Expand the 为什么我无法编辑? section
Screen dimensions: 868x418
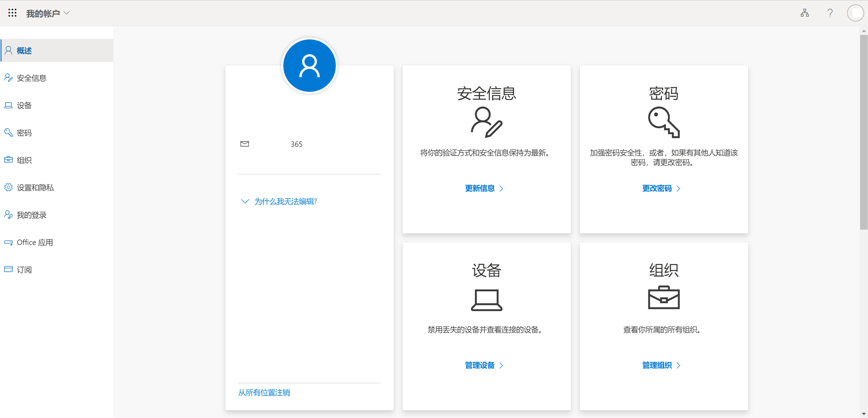[x=279, y=201]
